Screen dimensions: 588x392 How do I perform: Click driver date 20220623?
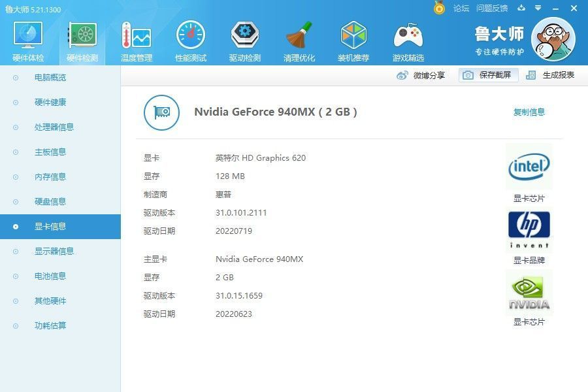(234, 314)
